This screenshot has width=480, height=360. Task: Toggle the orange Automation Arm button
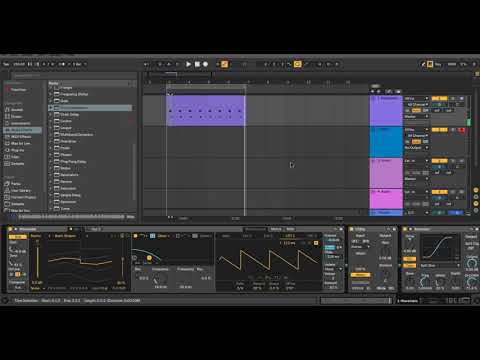pos(225,64)
